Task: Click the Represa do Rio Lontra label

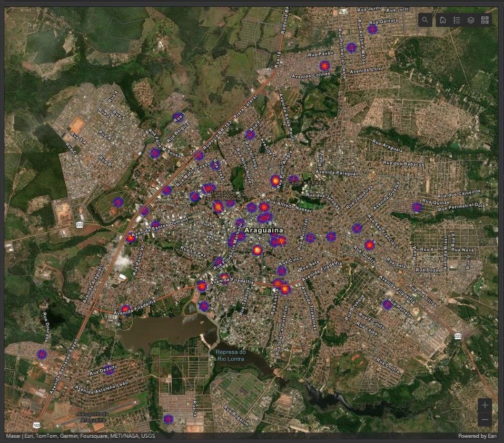Action: click(231, 355)
